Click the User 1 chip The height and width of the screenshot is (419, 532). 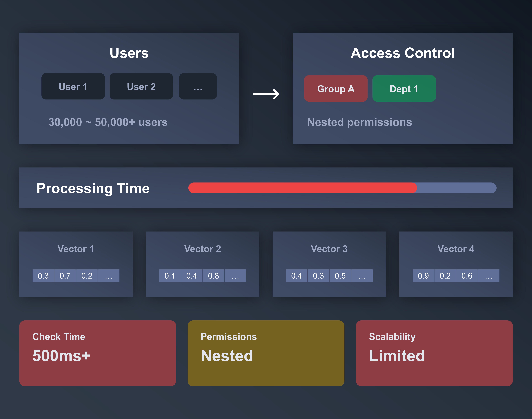pyautogui.click(x=73, y=86)
